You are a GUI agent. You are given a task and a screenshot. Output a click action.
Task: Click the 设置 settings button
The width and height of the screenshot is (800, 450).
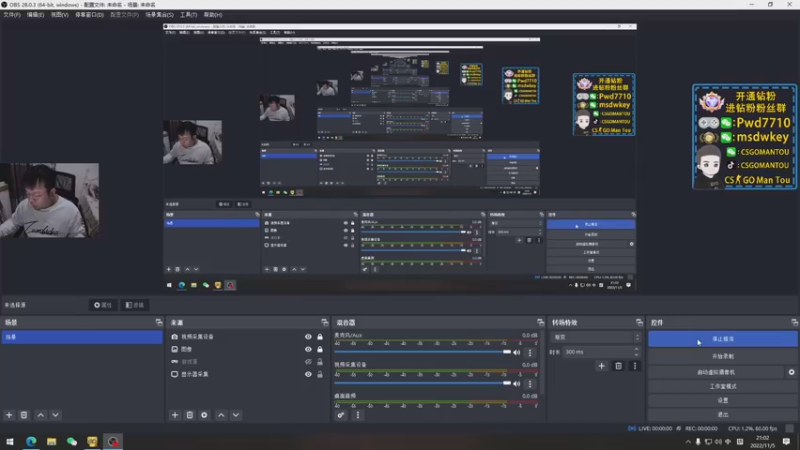coord(723,401)
